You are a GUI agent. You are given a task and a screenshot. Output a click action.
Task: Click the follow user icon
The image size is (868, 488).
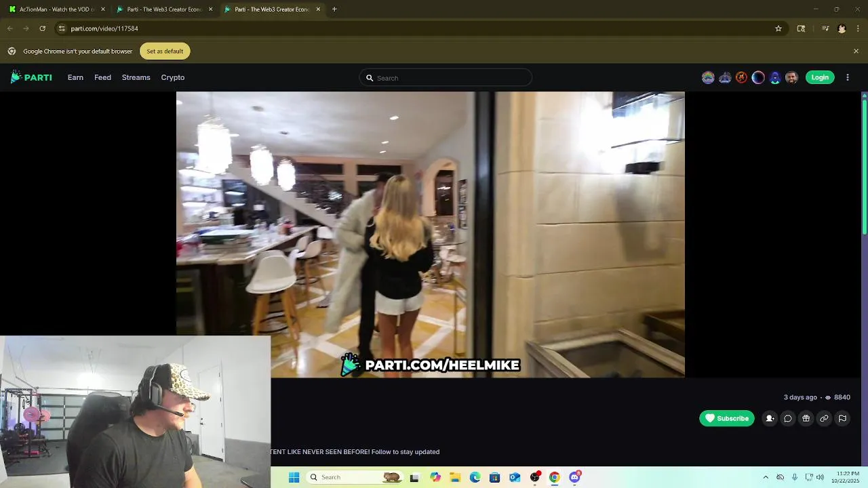tap(770, 418)
